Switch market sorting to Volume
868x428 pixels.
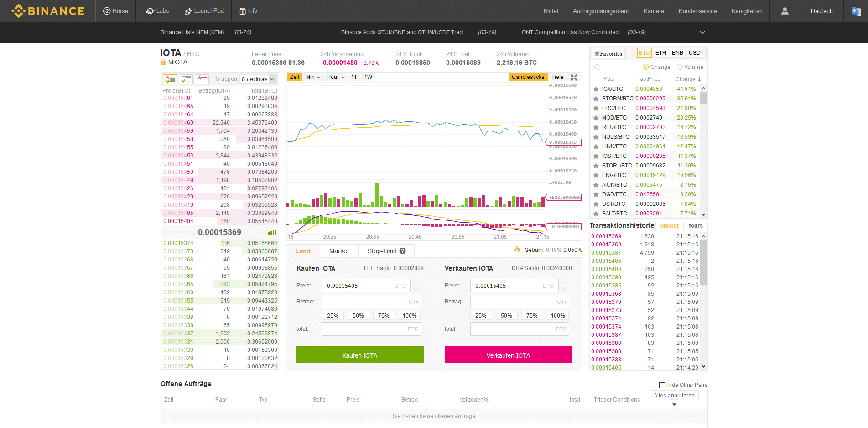click(690, 67)
